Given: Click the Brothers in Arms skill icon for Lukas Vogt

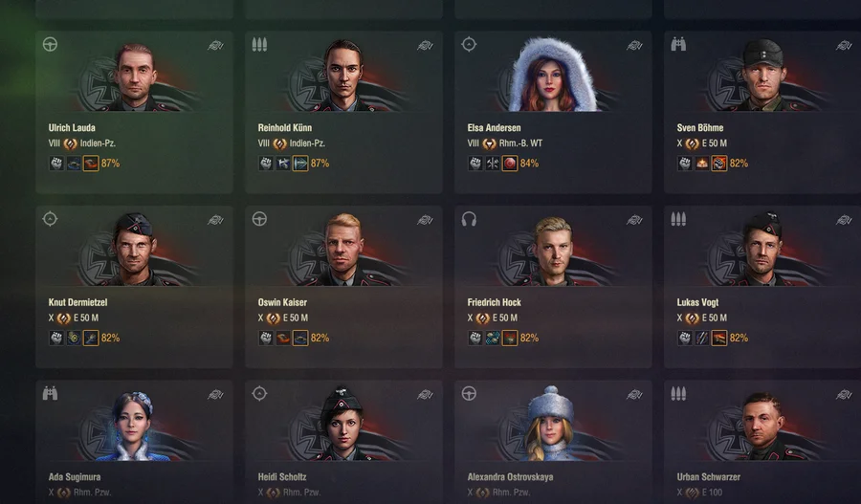Looking at the screenshot, I should (x=685, y=338).
